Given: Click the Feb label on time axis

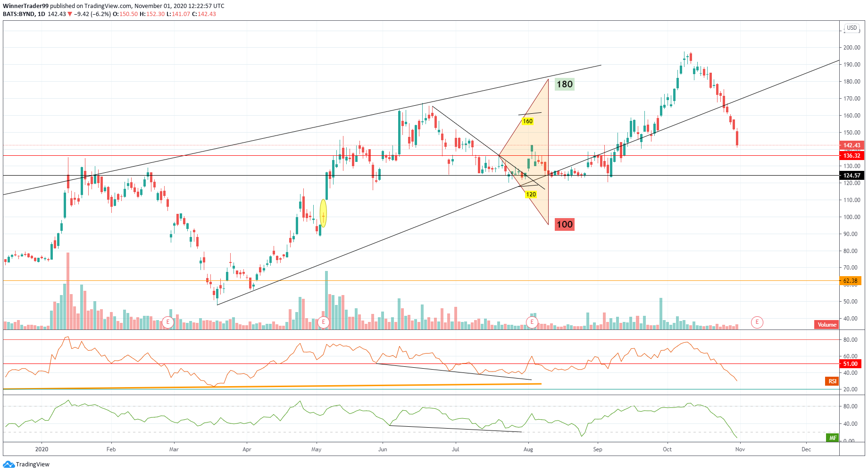Looking at the screenshot, I should (111, 449).
